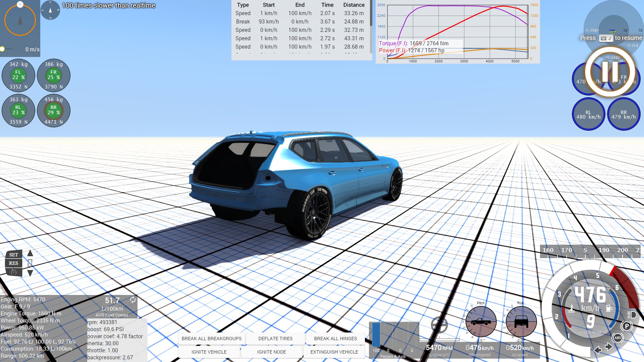644x362 pixels.
Task: Click the 51.7 L/100km fuel consumption value
Action: (112, 301)
